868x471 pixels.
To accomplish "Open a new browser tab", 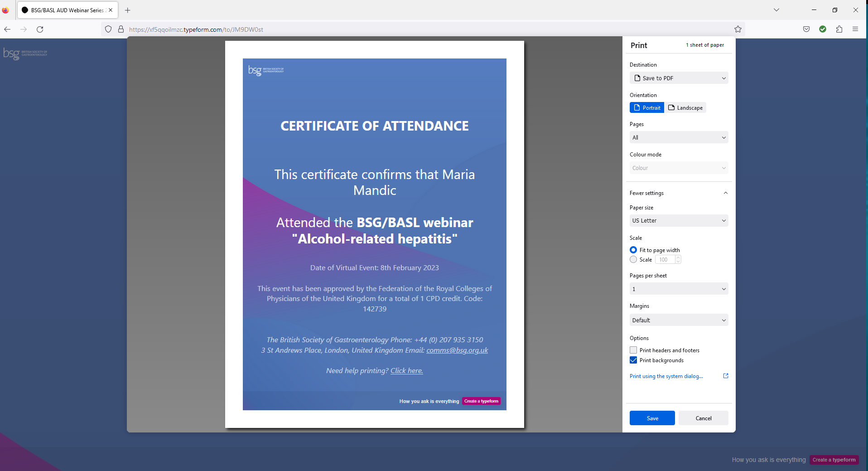I will pos(128,10).
